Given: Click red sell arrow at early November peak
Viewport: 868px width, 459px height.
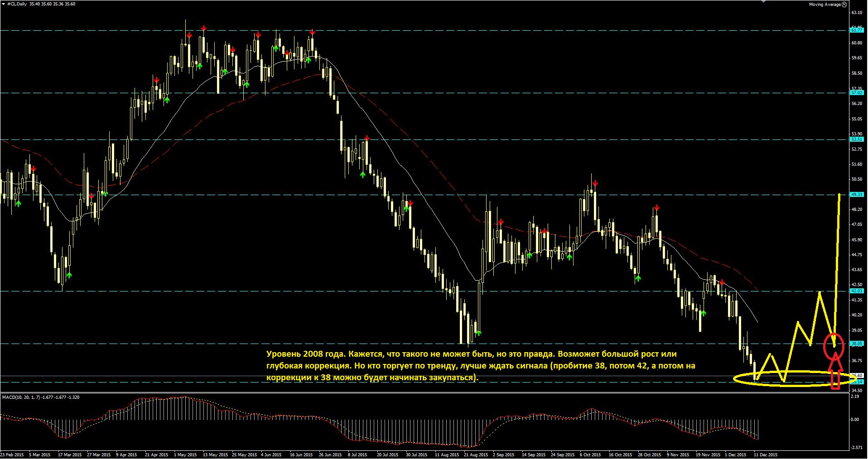Looking at the screenshot, I should pyautogui.click(x=656, y=208).
